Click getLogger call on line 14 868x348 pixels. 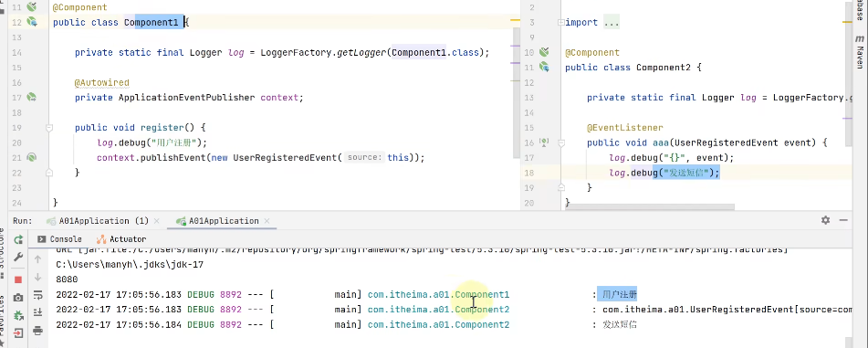[x=361, y=53]
